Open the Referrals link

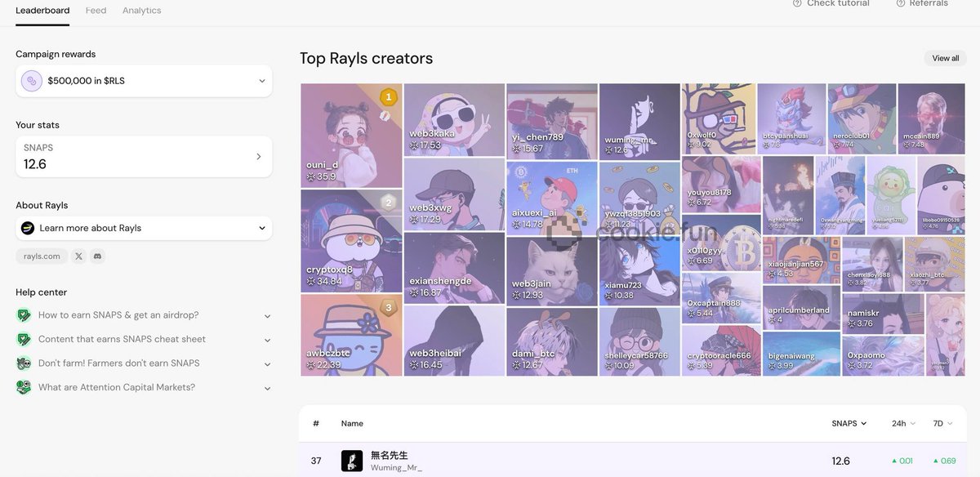pyautogui.click(x=929, y=3)
